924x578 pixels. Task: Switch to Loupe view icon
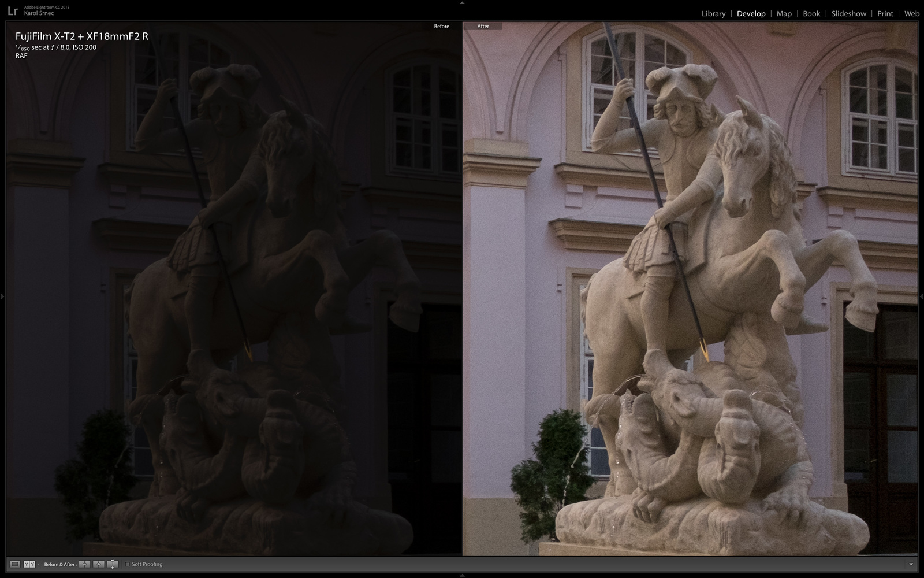[x=15, y=564]
